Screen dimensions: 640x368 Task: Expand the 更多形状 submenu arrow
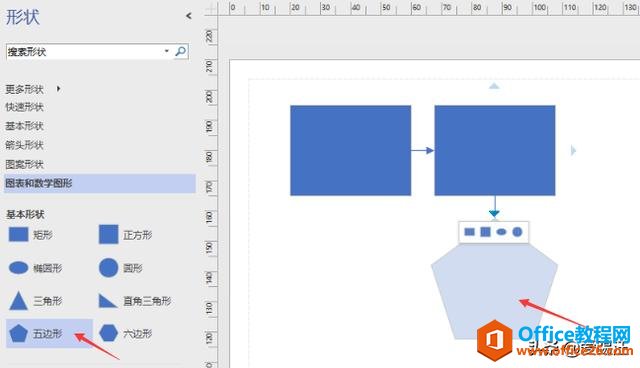59,89
